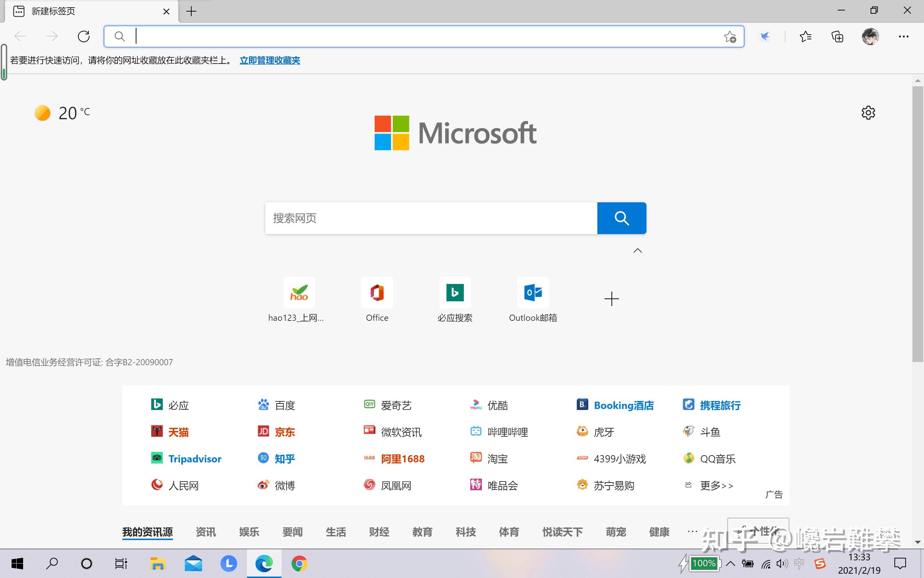Open the blue L app in taskbar
The image size is (924, 578).
[x=229, y=564]
